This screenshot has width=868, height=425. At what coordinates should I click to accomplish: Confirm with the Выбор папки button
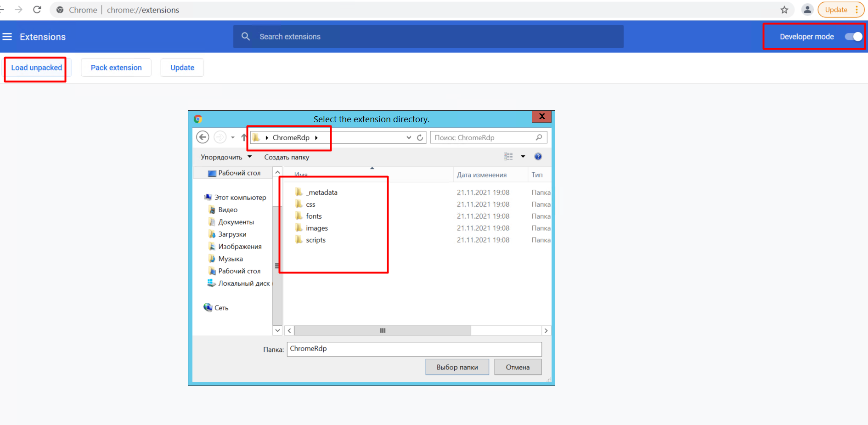click(x=457, y=367)
